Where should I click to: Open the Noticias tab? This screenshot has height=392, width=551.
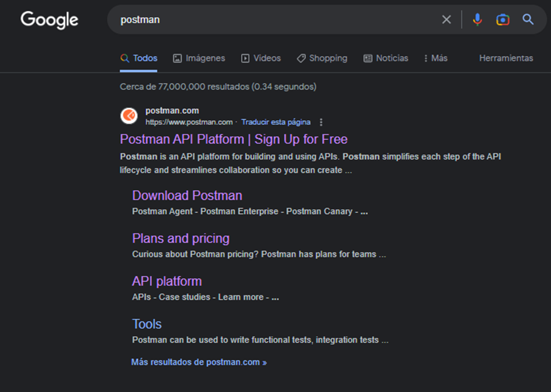386,58
